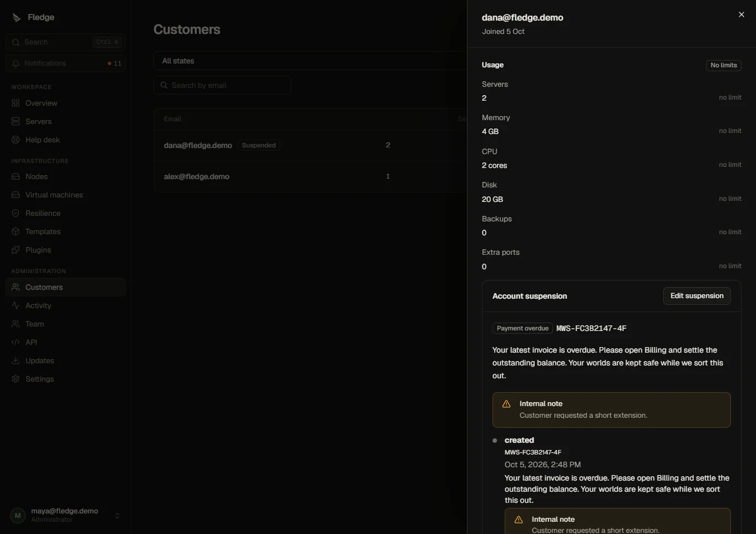Click the Activity pulse icon
The height and width of the screenshot is (534, 756).
pyautogui.click(x=16, y=305)
